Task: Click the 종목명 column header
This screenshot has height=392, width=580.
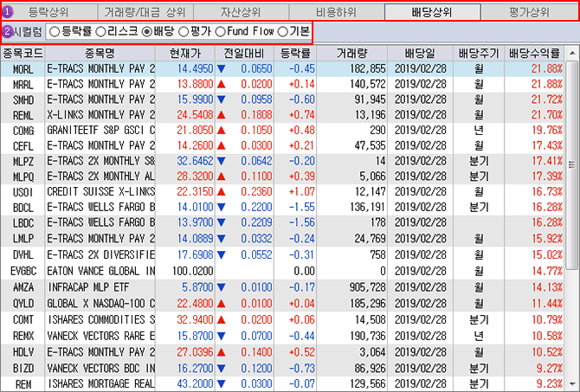Action: point(100,54)
